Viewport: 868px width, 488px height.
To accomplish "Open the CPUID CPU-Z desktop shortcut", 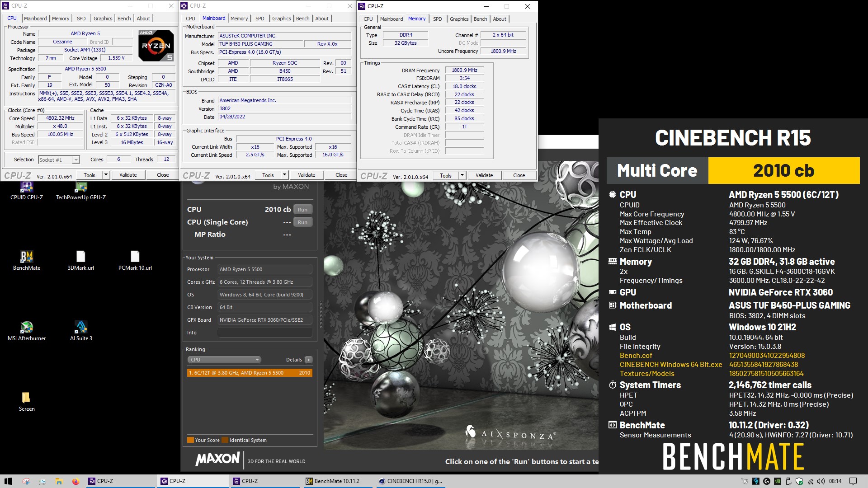I will pos(27,191).
